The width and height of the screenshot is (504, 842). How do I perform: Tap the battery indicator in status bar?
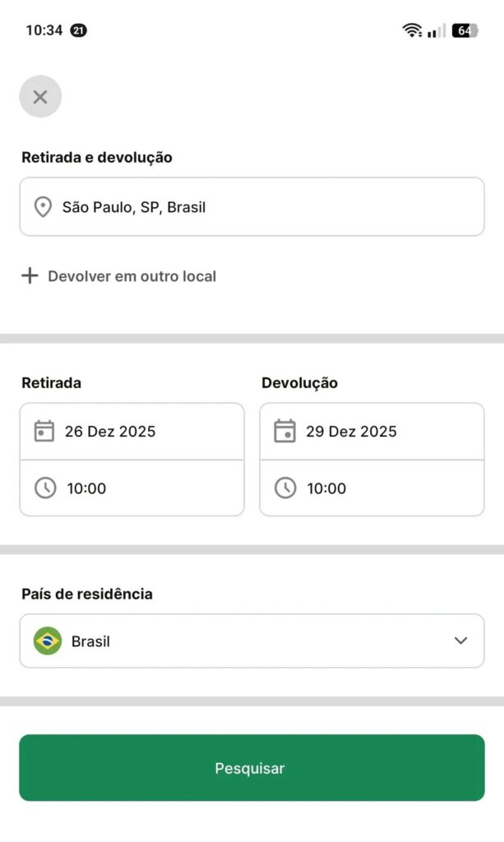(465, 30)
